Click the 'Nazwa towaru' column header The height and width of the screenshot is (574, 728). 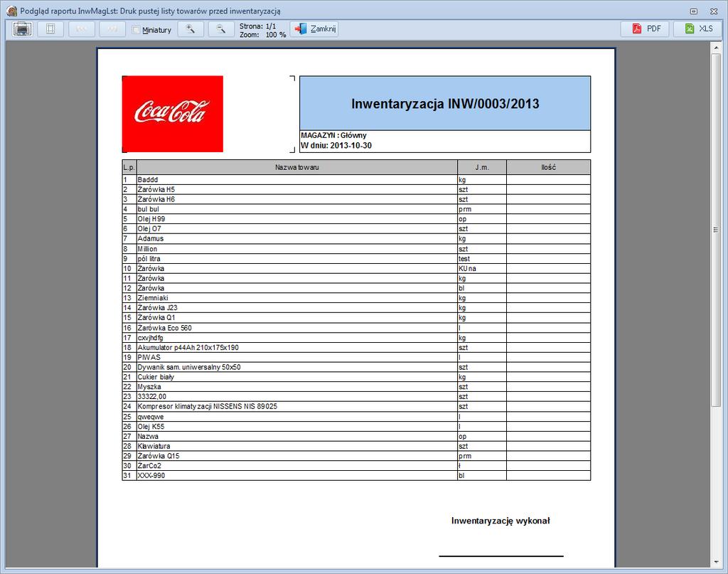(x=297, y=167)
